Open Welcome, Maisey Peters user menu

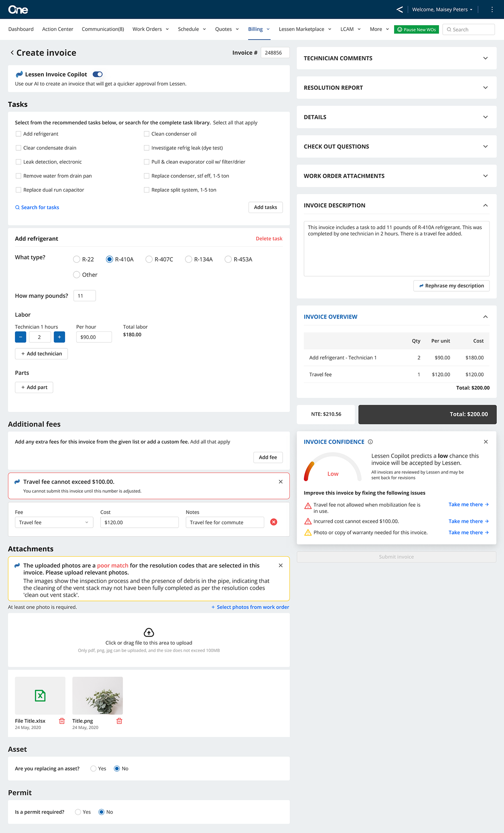[442, 9]
